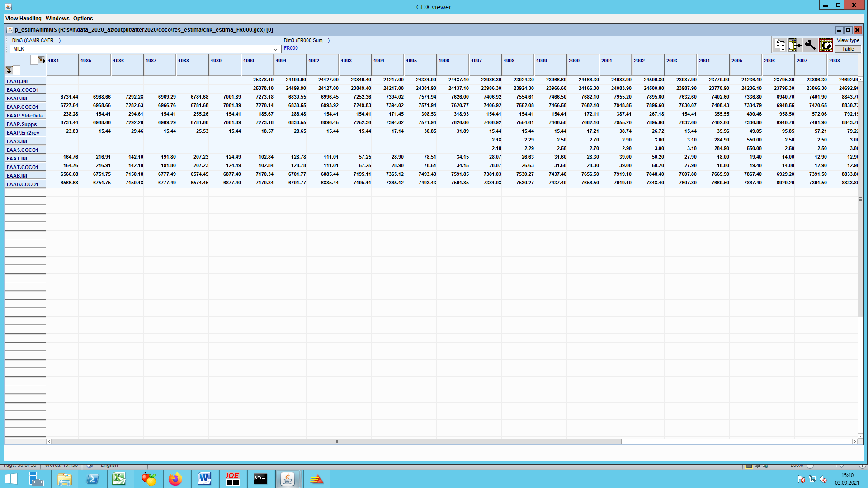
Task: Click the column filter text box
Action: pyautogui.click(x=34, y=60)
